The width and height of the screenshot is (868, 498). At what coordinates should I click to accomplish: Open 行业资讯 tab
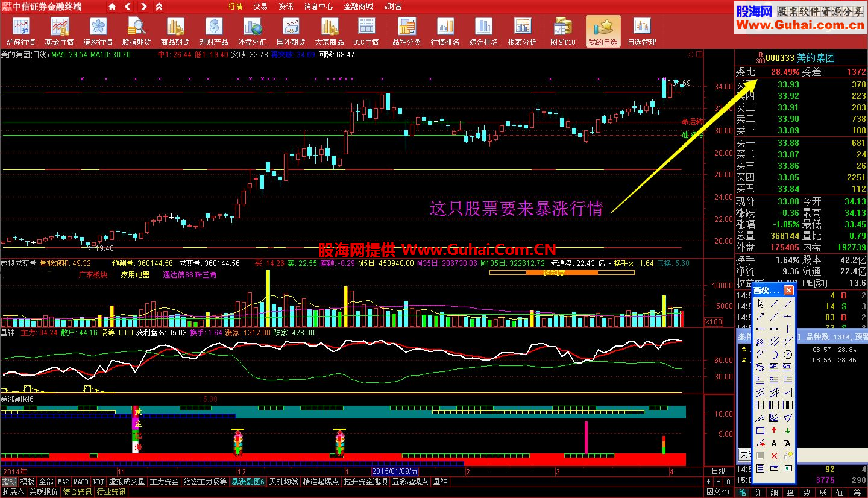click(112, 492)
